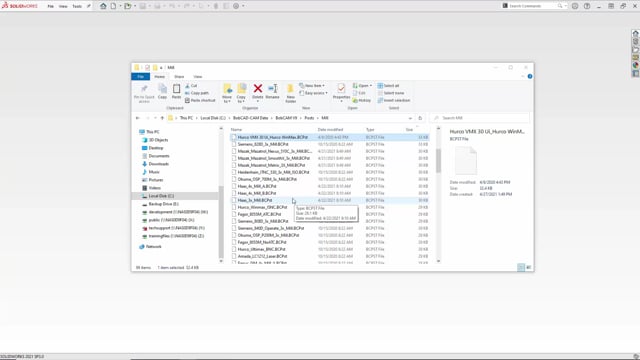640x360 pixels.
Task: Open the address bar history dropdown
Action: click(410, 118)
